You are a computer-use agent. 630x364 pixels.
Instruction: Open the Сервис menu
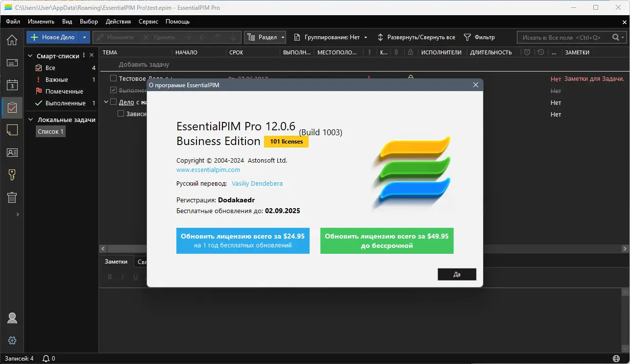click(x=148, y=22)
